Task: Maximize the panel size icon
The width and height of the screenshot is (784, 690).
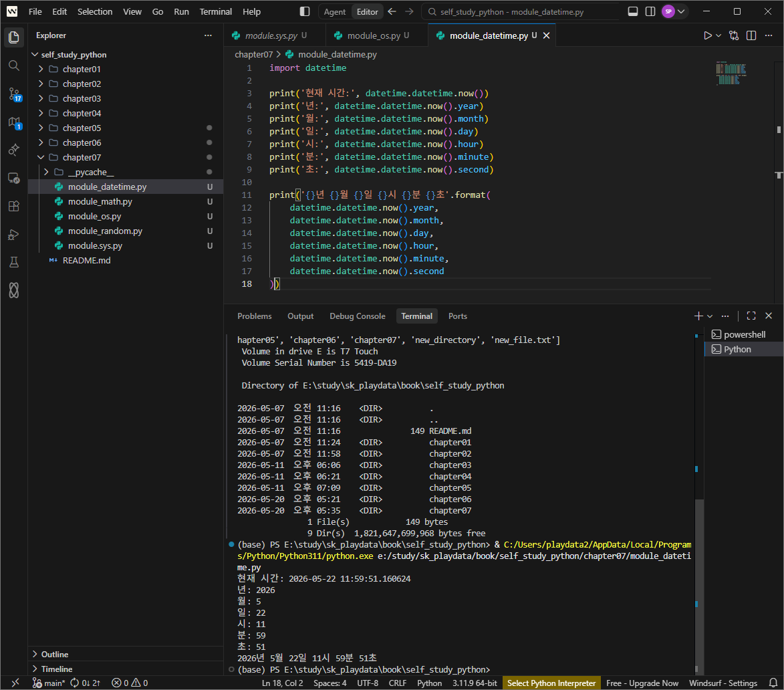Action: pos(751,316)
